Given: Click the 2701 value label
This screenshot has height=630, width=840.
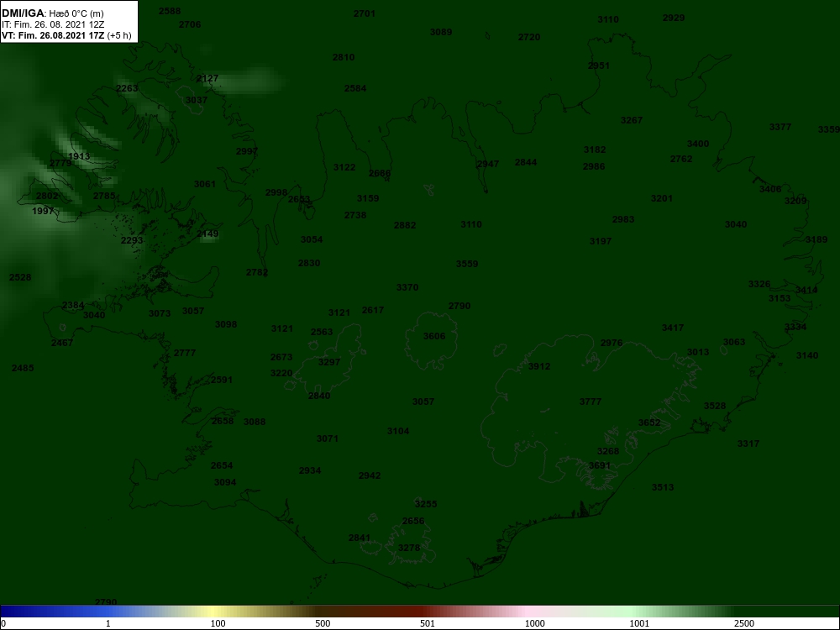Looking at the screenshot, I should coord(365,13).
